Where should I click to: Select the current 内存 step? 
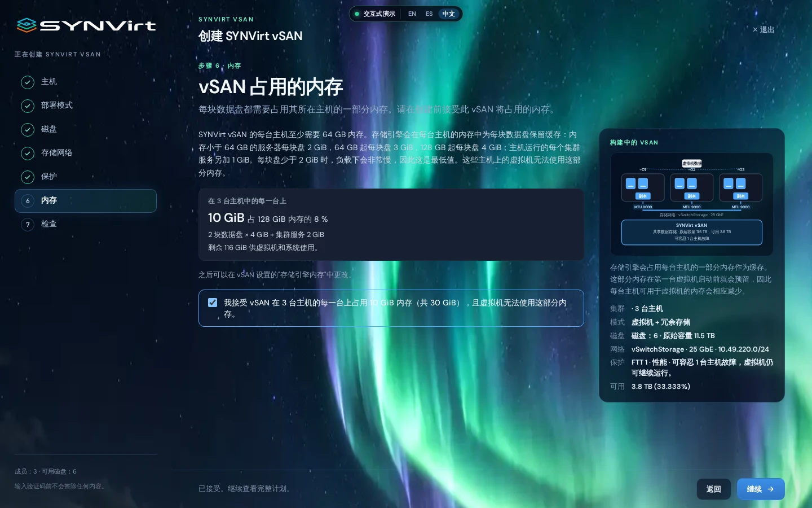[86, 201]
